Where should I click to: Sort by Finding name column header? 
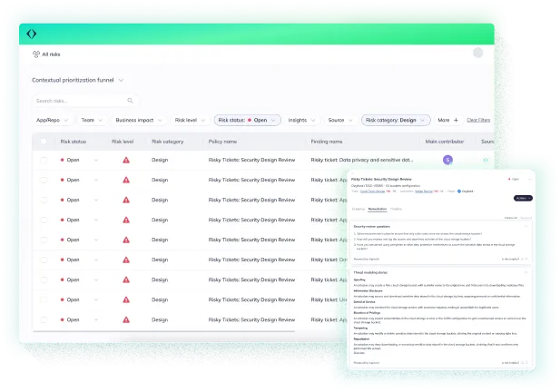tap(327, 142)
